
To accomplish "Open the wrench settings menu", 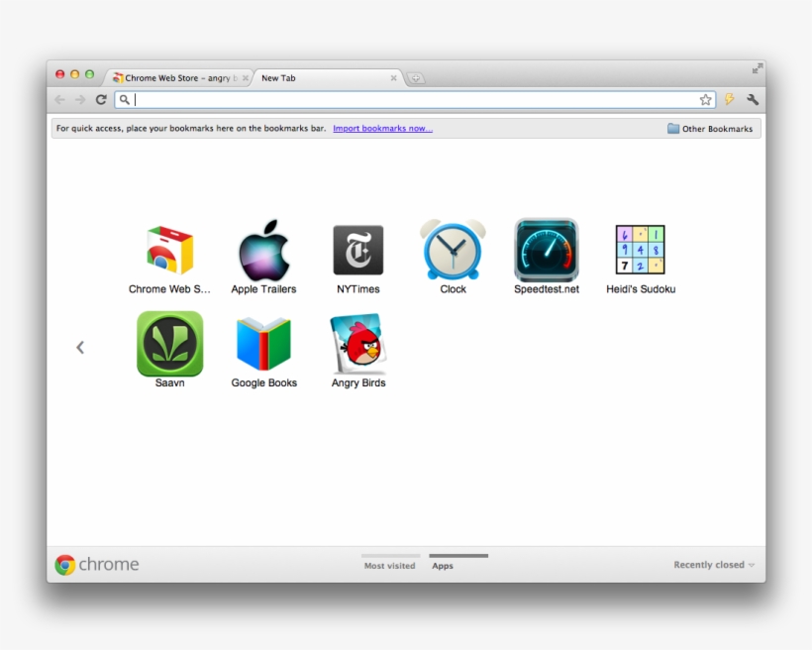I will pos(753,99).
